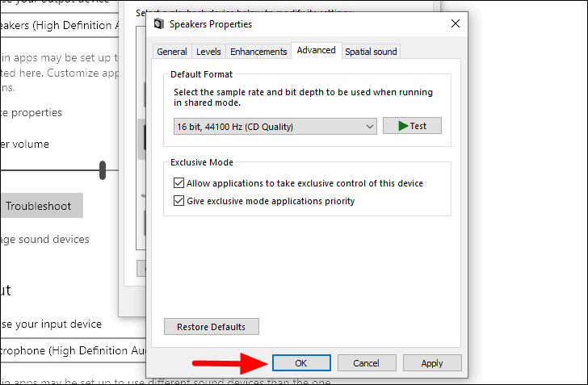Go to the Enhancements tab

click(x=258, y=52)
